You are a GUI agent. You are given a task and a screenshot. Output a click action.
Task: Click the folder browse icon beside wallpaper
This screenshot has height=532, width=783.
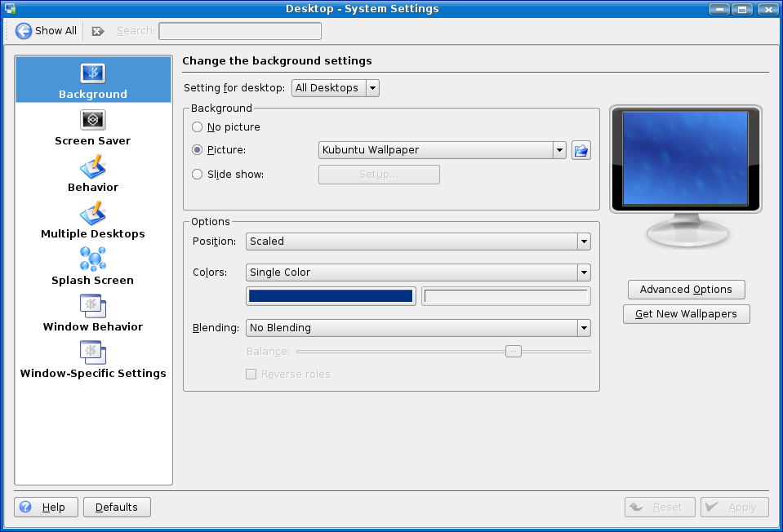coord(581,150)
